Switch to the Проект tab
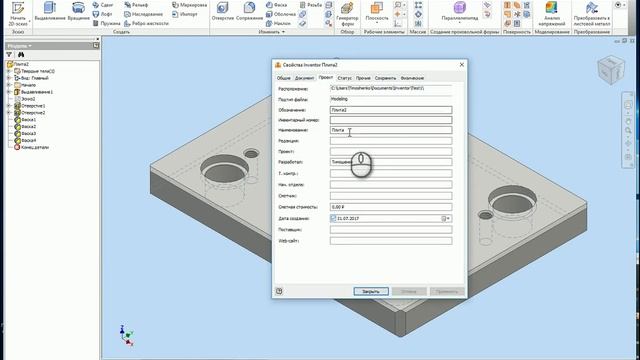640x360 pixels. tap(326, 78)
